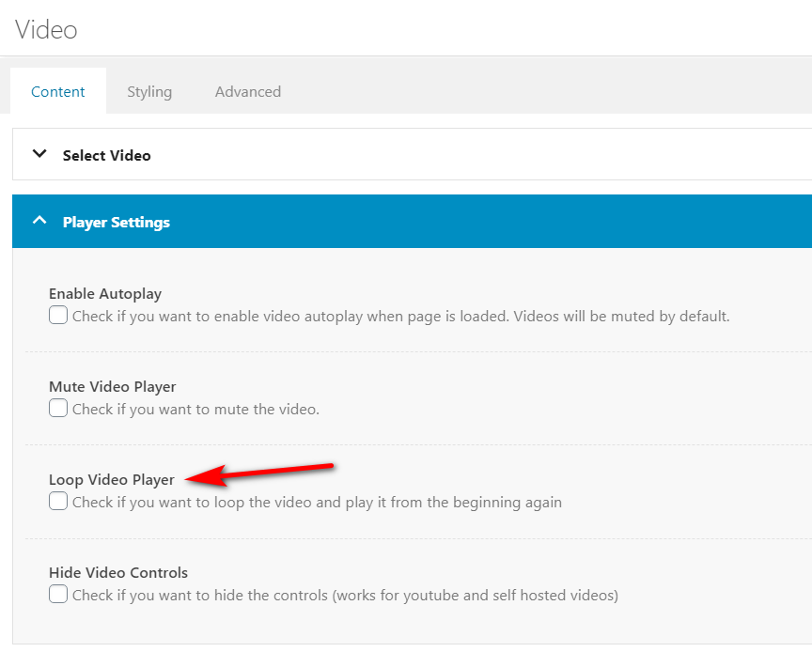812x652 pixels.
Task: Click the Video heading at the top
Action: coord(46,29)
